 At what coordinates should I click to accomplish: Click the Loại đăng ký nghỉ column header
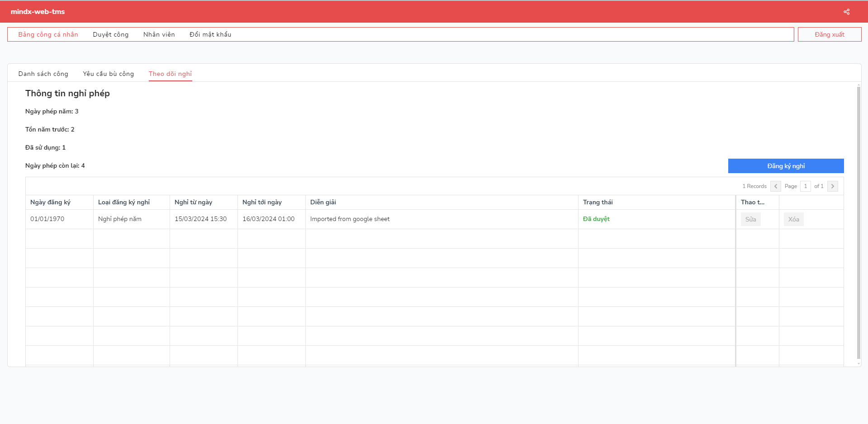[x=124, y=202]
